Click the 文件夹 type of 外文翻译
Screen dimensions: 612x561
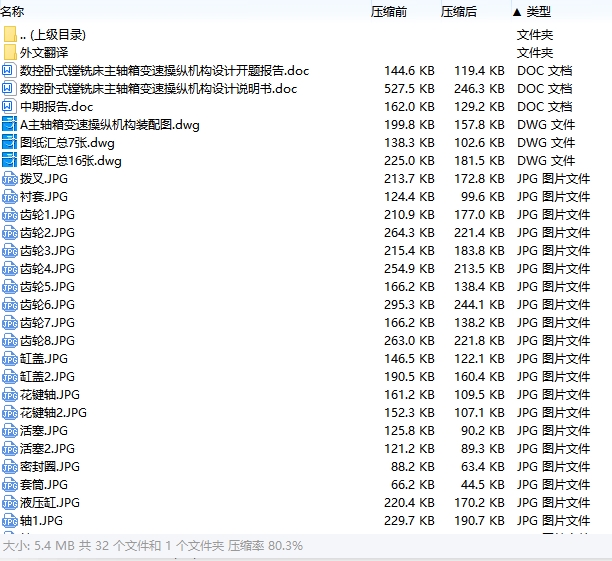point(535,53)
